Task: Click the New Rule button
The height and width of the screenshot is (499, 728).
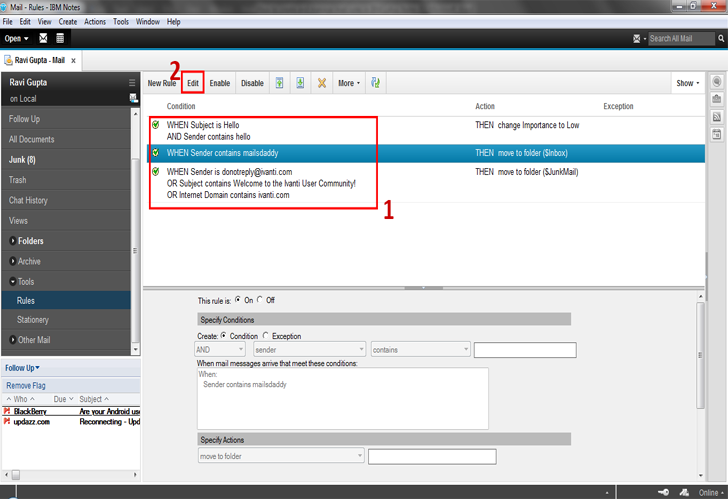Action: (162, 83)
